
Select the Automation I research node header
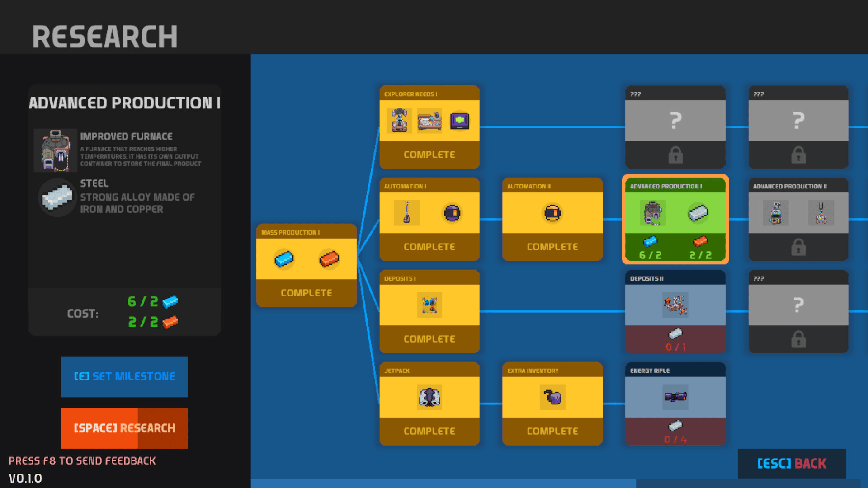click(429, 186)
